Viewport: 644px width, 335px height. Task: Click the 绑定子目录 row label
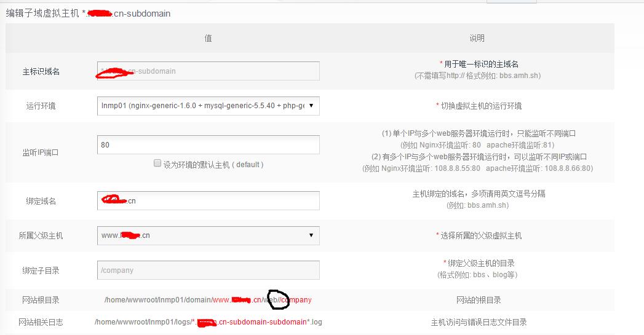point(41,270)
